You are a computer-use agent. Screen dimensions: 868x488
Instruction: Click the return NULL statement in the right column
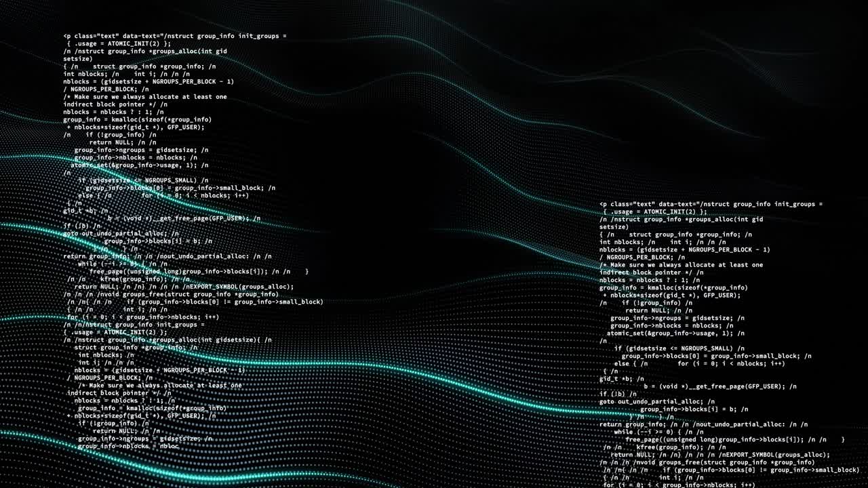click(648, 310)
